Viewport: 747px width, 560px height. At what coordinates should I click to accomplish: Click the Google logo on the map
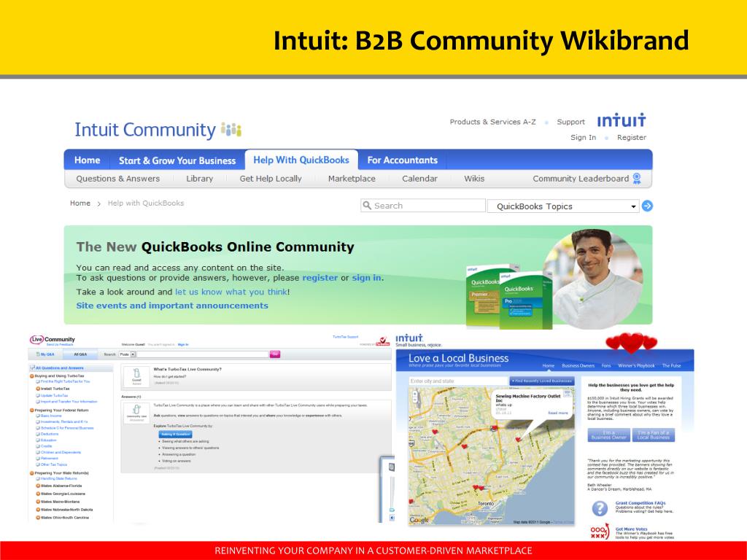coord(419,520)
